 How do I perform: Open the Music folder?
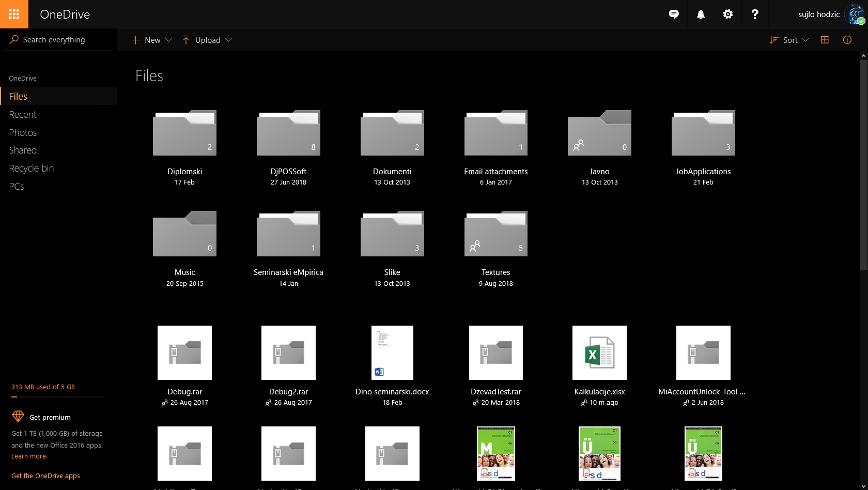click(184, 234)
